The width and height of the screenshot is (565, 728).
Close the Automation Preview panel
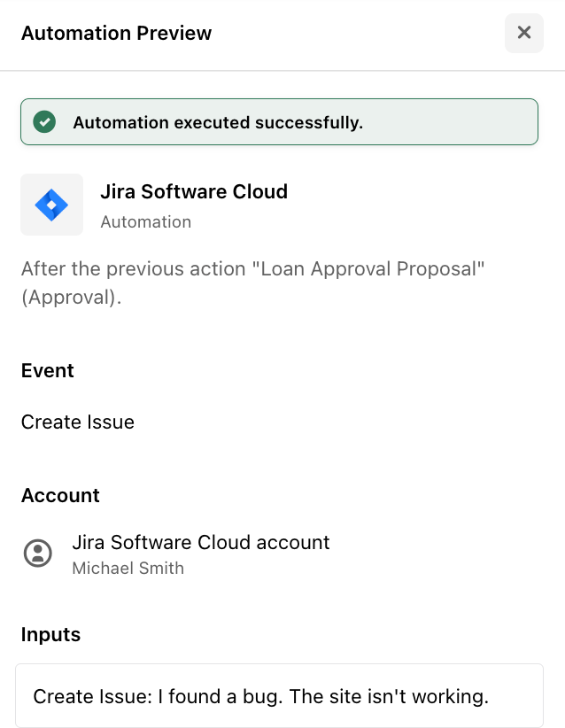[523, 33]
